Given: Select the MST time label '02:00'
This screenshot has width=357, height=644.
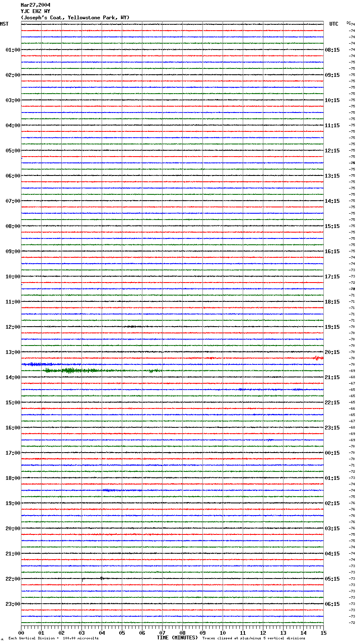Looking at the screenshot, I should pyautogui.click(x=13, y=75).
